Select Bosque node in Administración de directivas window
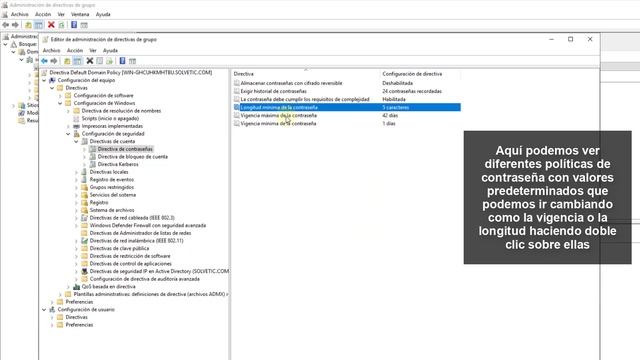This screenshot has width=640, height=360. pyautogui.click(x=28, y=44)
